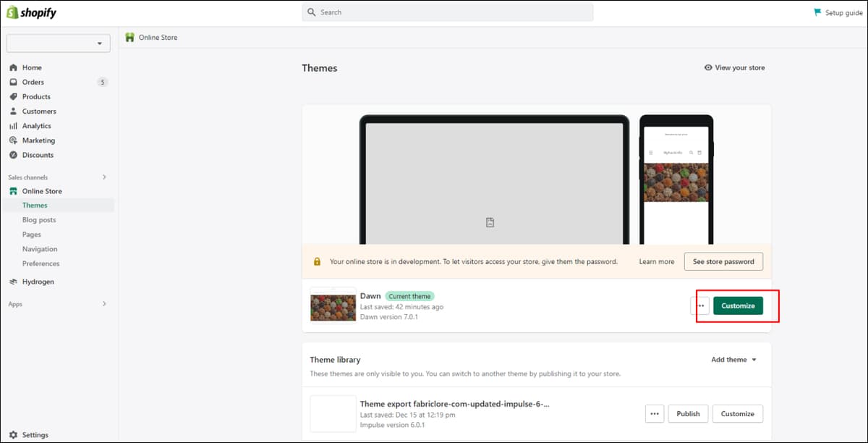This screenshot has width=868, height=443.
Task: Customize the Dawn current theme
Action: (738, 305)
